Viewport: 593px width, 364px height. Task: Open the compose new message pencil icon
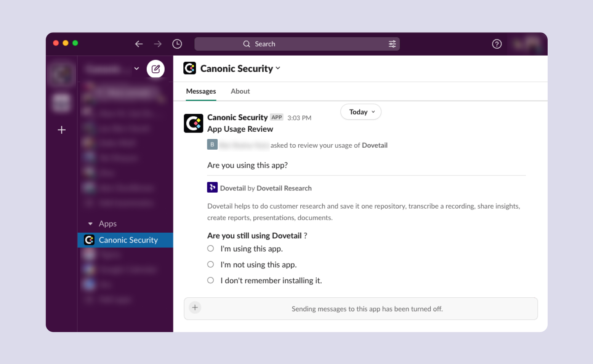coord(156,69)
